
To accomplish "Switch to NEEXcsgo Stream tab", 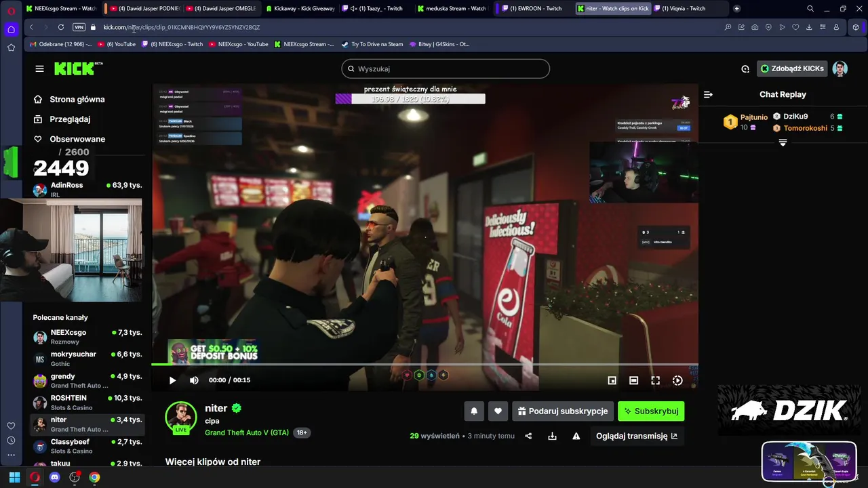I will click(x=61, y=9).
